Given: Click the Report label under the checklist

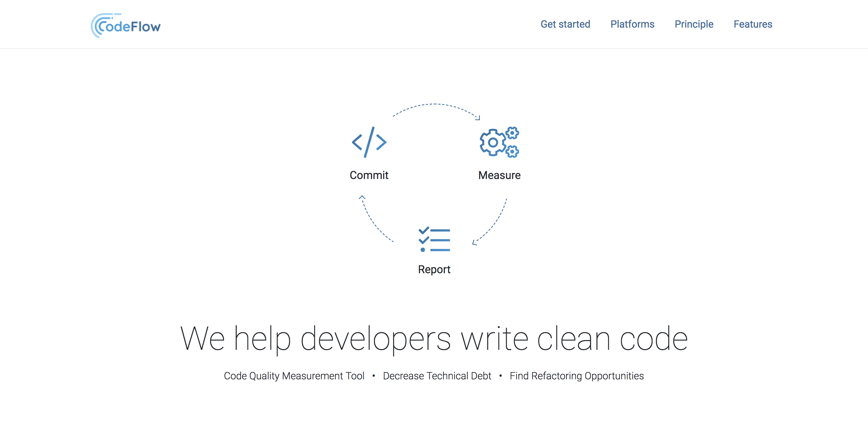Looking at the screenshot, I should click(434, 269).
